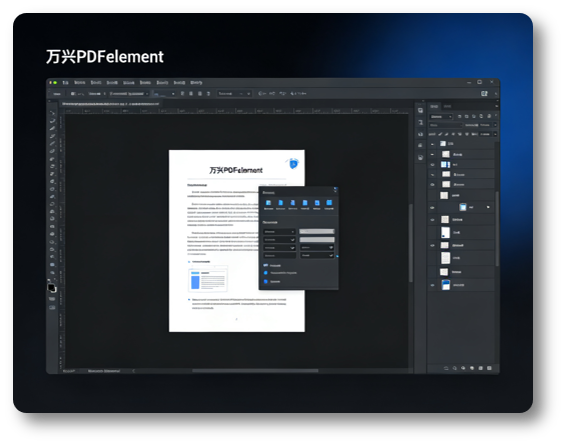Select the topmost tool in the left toolbar
565x445 pixels.
[52, 113]
